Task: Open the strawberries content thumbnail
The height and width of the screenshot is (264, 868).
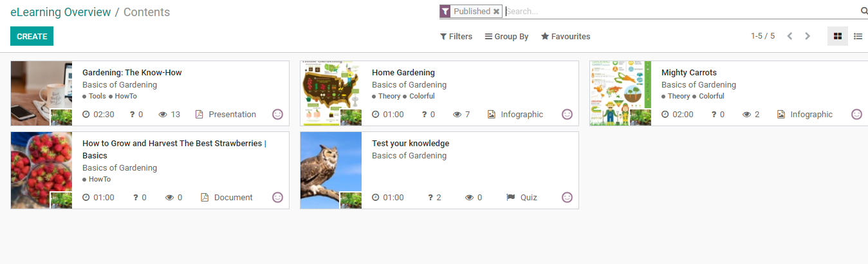Action: pos(41,170)
